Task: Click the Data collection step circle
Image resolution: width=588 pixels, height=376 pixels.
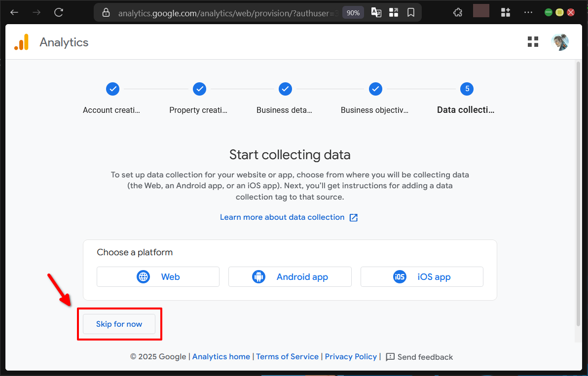Action: [467, 89]
